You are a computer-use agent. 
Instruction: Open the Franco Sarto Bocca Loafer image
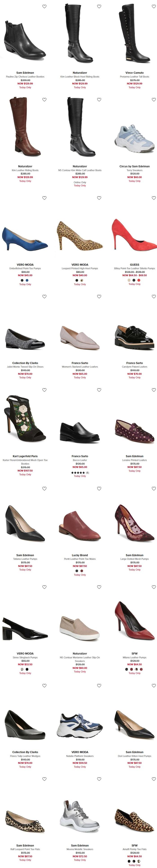80,432
